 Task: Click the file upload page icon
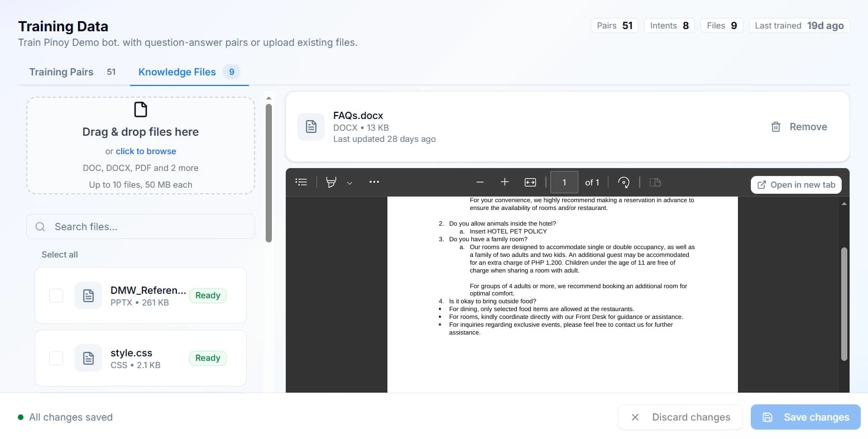[141, 109]
